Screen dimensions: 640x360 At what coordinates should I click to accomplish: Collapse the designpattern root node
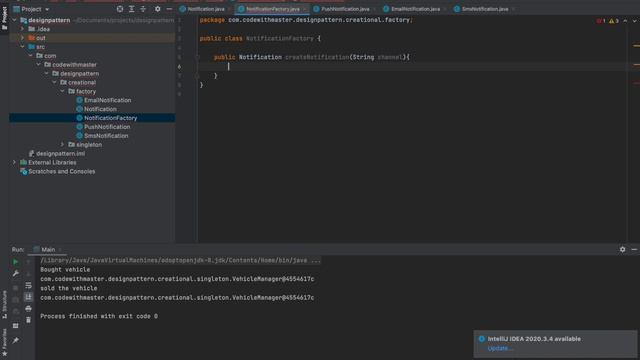pyautogui.click(x=15, y=20)
